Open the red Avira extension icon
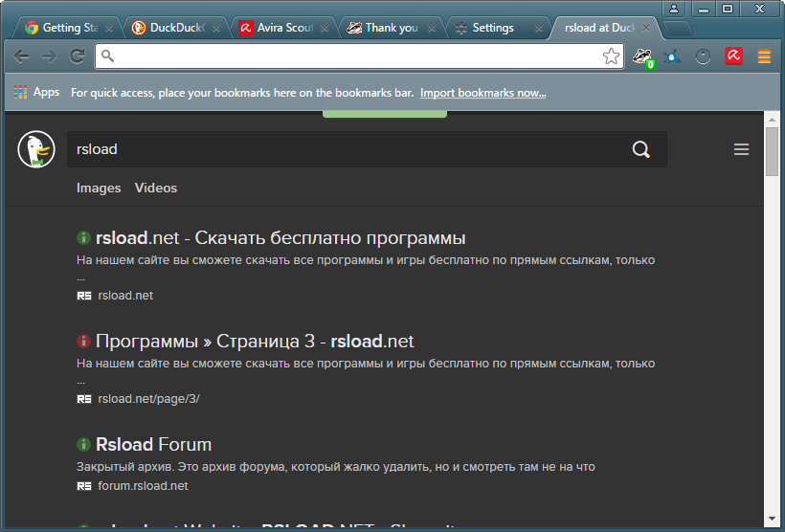The width and height of the screenshot is (785, 532). coord(733,56)
